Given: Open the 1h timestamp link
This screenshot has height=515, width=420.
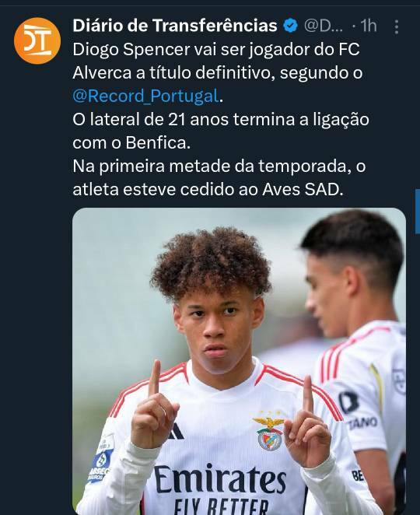Looking at the screenshot, I should pyautogui.click(x=369, y=26).
